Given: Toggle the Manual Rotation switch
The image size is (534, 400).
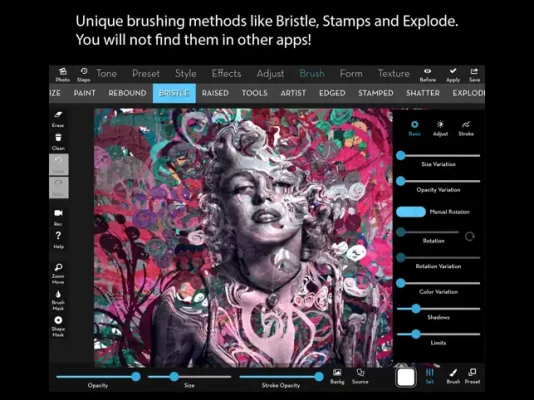Looking at the screenshot, I should 411,212.
